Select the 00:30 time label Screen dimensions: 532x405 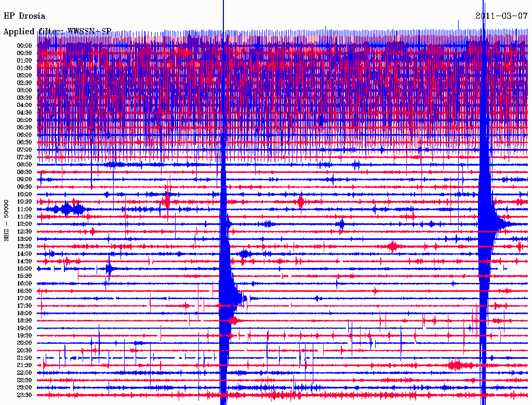pyautogui.click(x=24, y=53)
